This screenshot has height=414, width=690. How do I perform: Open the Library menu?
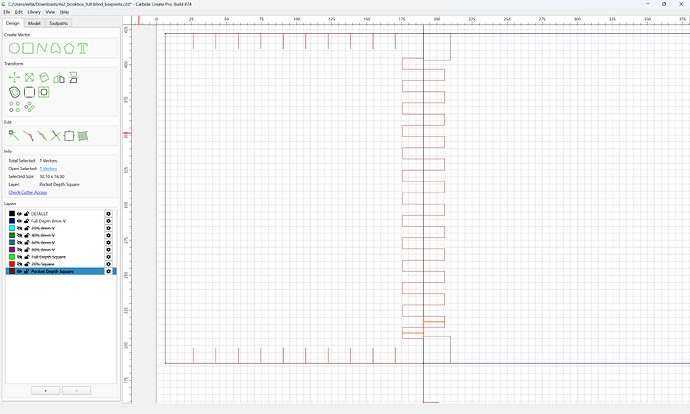[34, 12]
